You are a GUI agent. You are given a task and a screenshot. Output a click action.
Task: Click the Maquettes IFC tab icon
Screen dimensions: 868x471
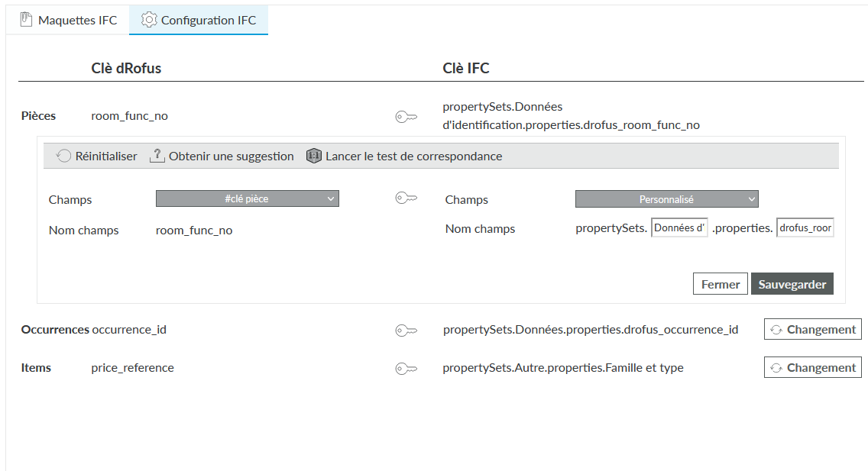pos(26,20)
